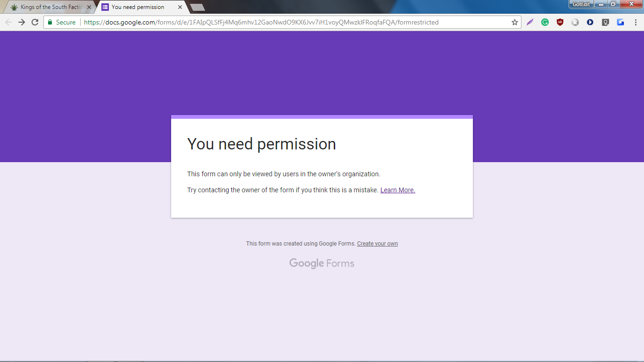
Task: Go back to the previous page
Action: (8, 22)
